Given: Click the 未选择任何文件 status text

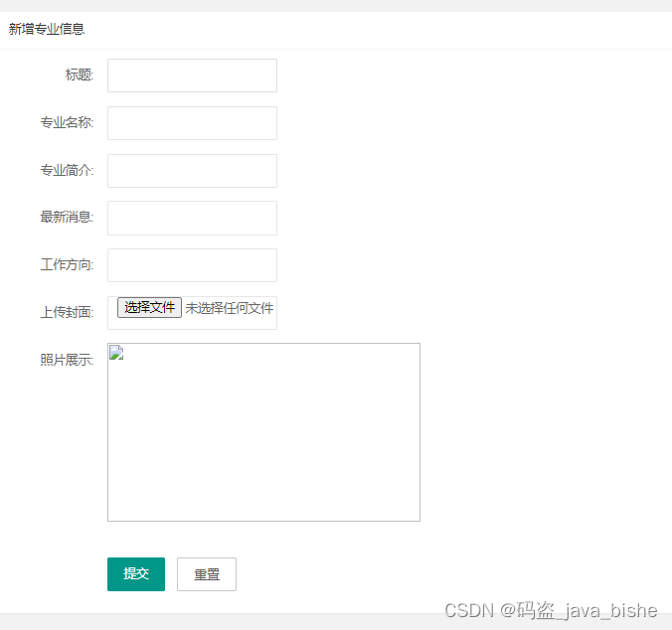Looking at the screenshot, I should [x=230, y=308].
